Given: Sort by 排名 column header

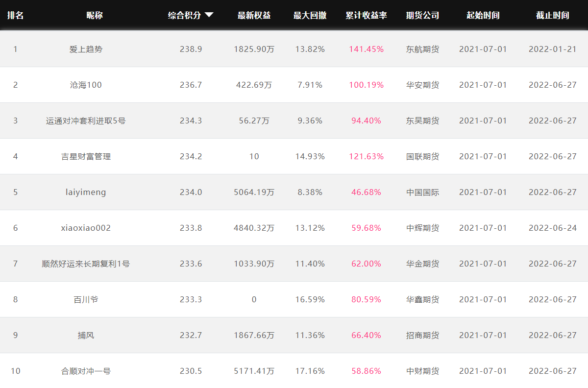Looking at the screenshot, I should 15,15.
